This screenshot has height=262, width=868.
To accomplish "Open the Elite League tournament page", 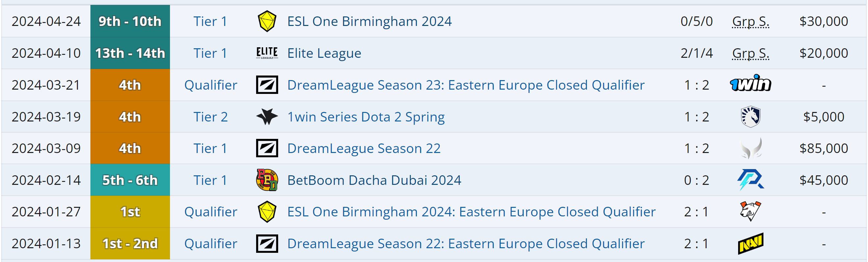I will coord(324,53).
